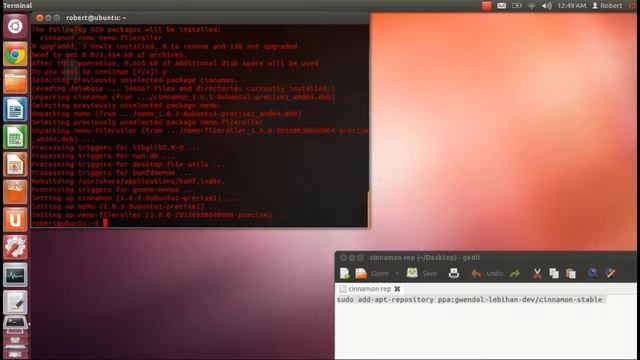Open Find and Replace in gedit toolbar

[610, 273]
